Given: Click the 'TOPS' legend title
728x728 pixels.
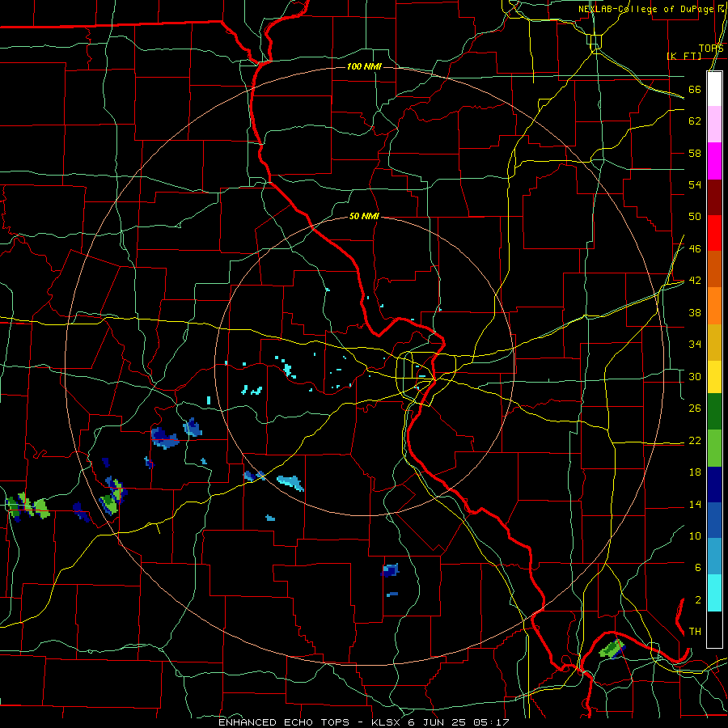Looking at the screenshot, I should (x=711, y=49).
